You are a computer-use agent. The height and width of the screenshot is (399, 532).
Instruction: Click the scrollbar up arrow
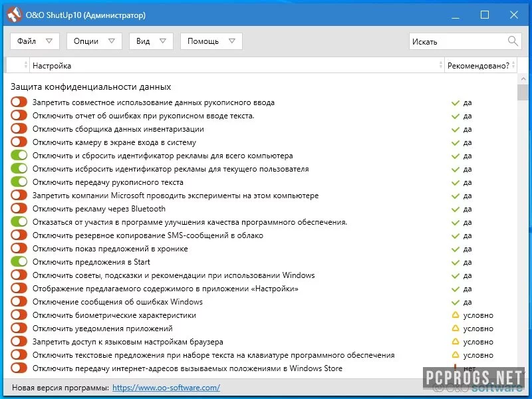523,78
